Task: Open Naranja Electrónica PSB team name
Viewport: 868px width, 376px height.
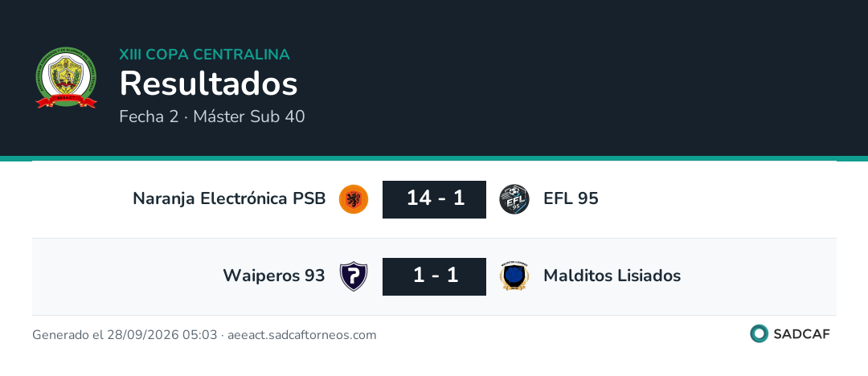Action: (229, 198)
